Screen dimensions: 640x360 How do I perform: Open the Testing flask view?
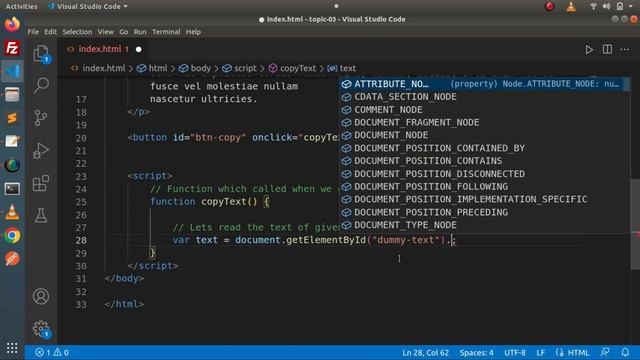[41, 215]
